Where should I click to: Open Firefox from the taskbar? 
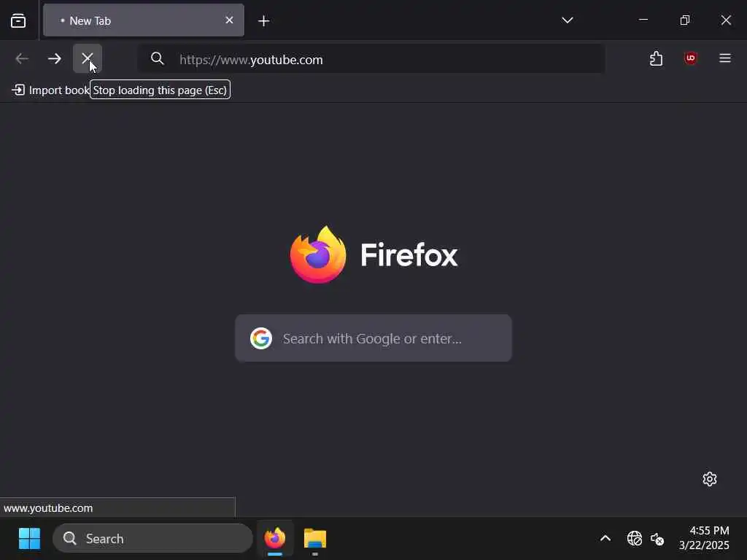tap(275, 539)
